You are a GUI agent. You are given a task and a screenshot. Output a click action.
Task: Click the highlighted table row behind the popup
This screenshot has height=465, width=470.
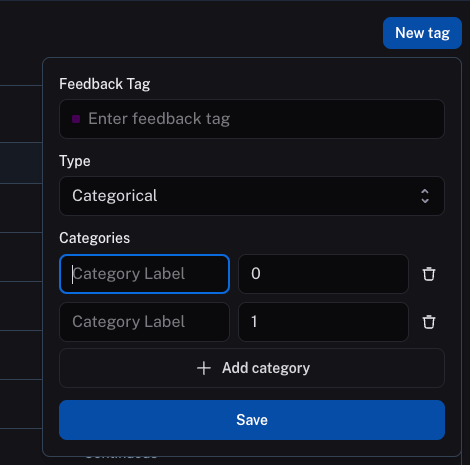click(x=21, y=163)
